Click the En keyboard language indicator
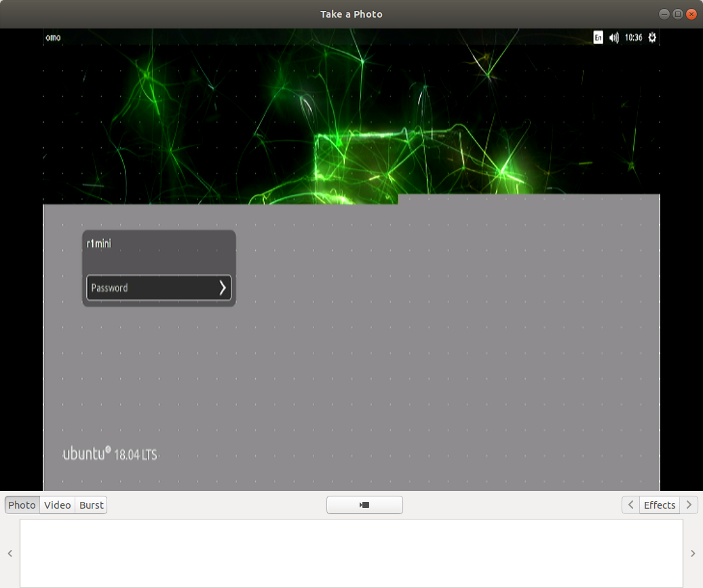 point(598,37)
